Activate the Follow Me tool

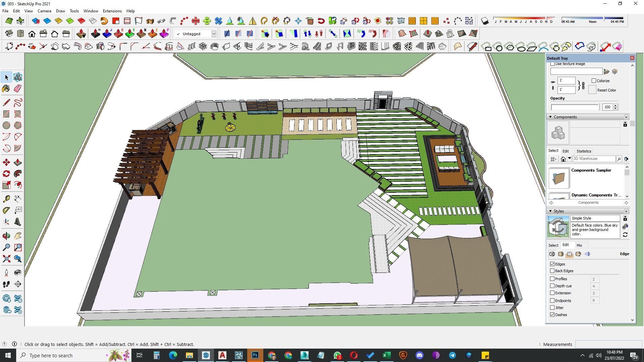[18, 174]
